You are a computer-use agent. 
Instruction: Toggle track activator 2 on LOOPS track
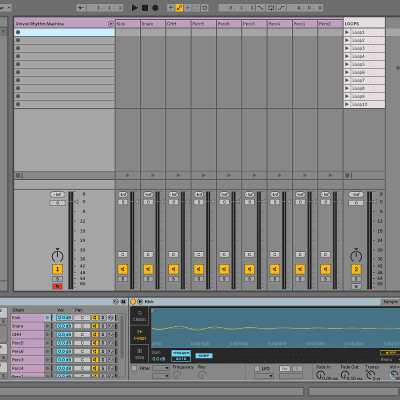pos(356,269)
